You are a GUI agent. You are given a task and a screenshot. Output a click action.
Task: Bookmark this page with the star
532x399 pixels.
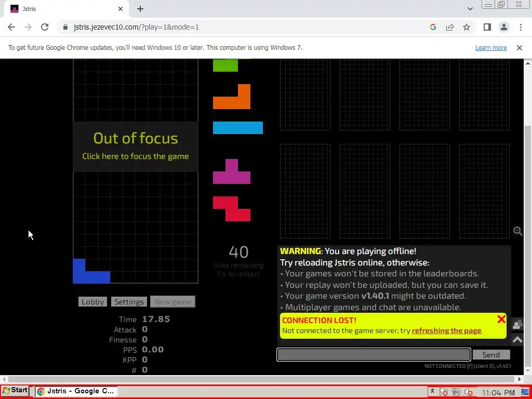click(467, 27)
